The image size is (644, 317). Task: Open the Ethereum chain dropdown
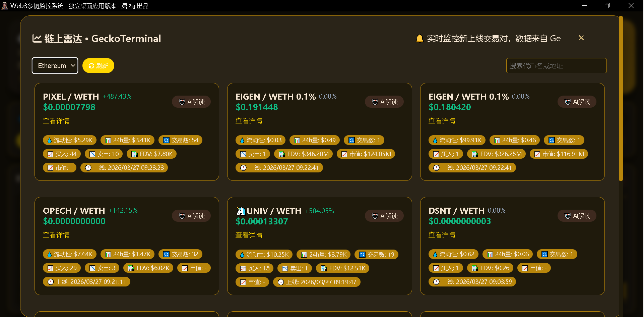[x=55, y=66]
